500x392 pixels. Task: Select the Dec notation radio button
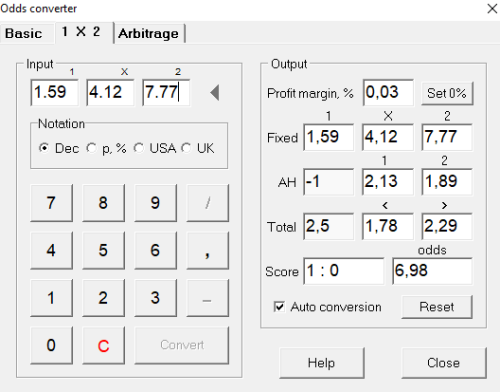[x=44, y=148]
